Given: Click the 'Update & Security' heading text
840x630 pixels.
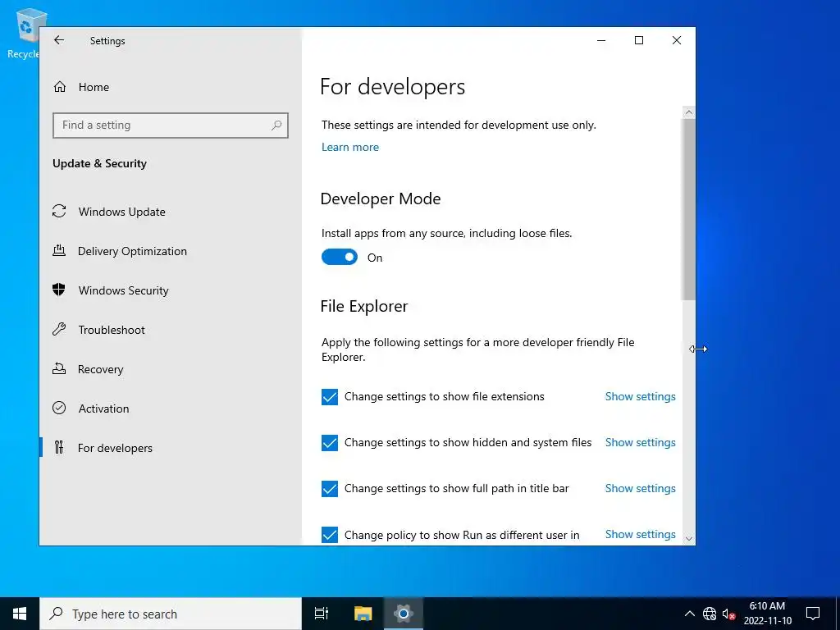Looking at the screenshot, I should pyautogui.click(x=99, y=163).
